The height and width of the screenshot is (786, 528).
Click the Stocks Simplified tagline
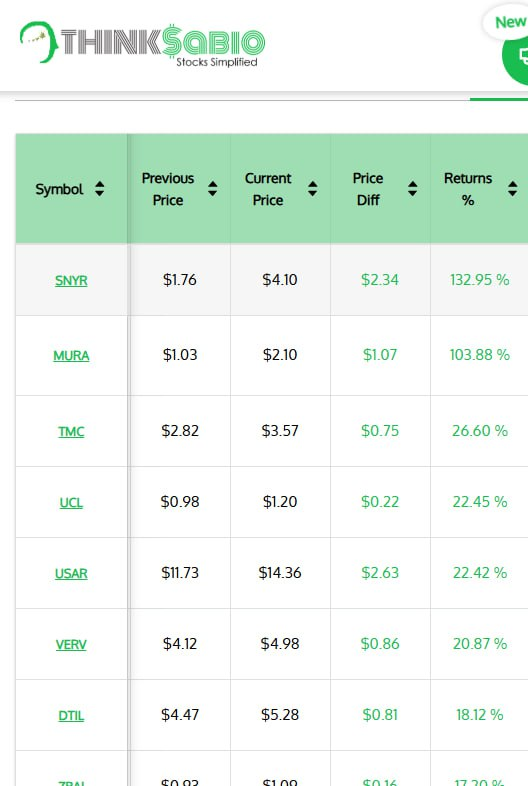[217, 62]
